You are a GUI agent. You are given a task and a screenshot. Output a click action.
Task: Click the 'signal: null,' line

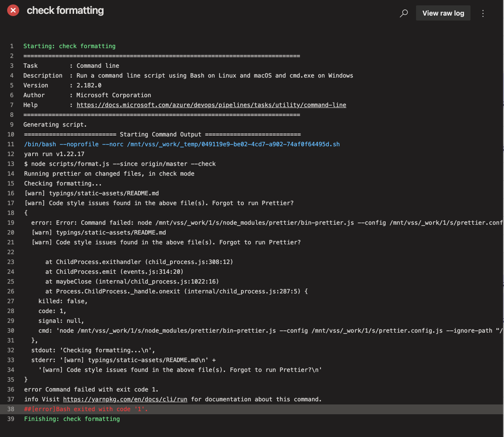[61, 321]
